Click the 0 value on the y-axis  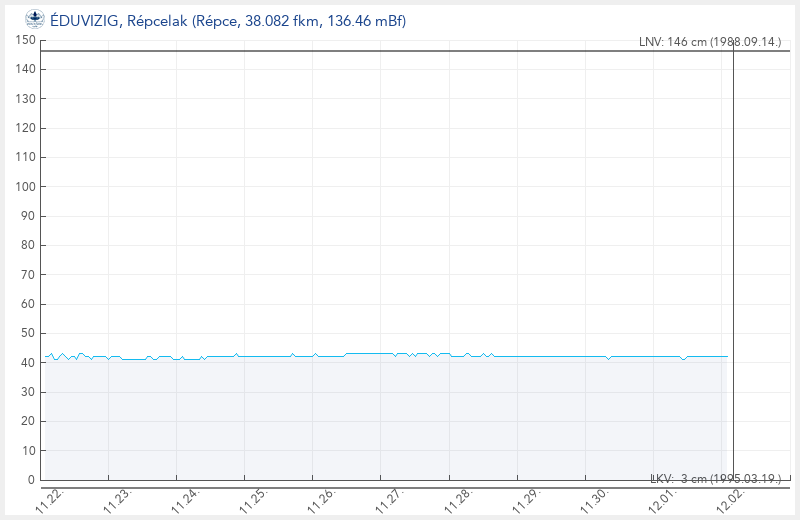click(x=32, y=480)
